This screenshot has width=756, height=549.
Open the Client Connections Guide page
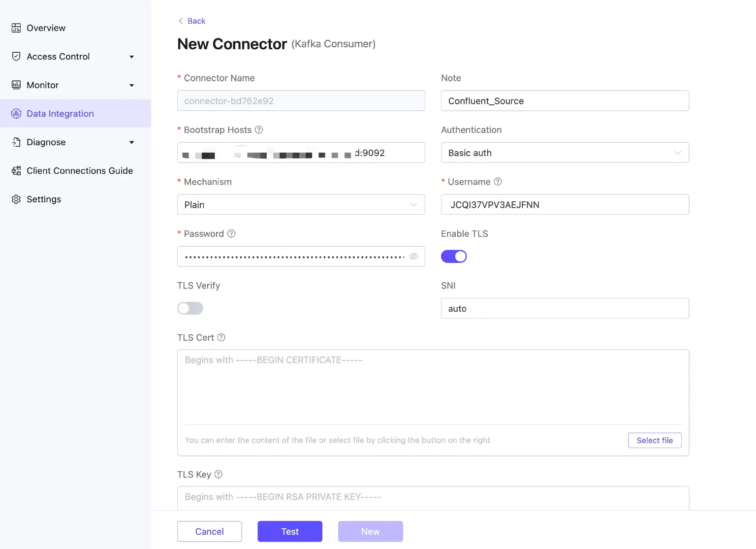[x=79, y=170]
